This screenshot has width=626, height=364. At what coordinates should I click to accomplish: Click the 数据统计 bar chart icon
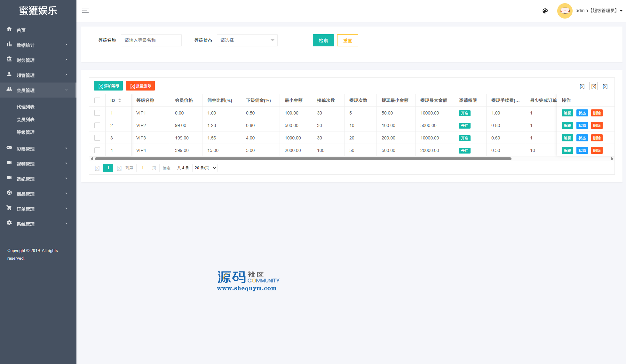tap(9, 44)
